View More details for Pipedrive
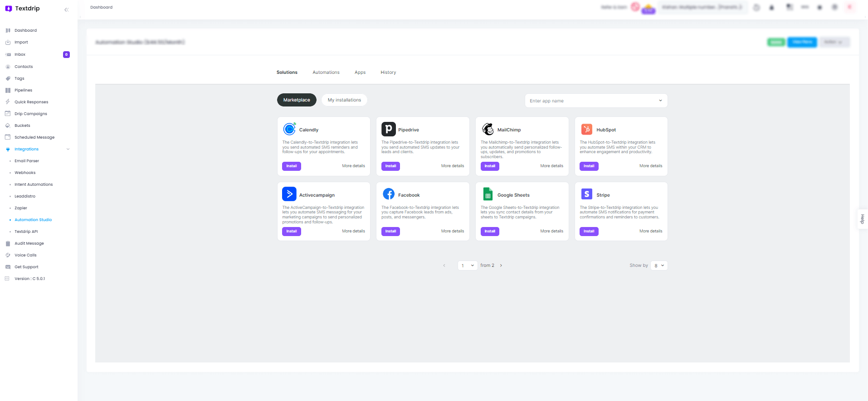Image resolution: width=868 pixels, height=401 pixels. click(x=453, y=166)
